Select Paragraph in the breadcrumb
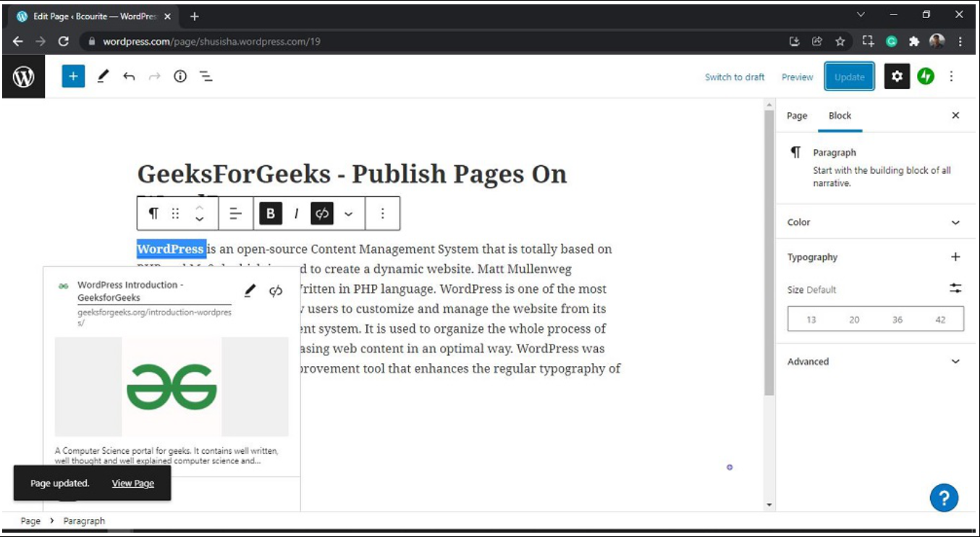The width and height of the screenshot is (980, 537). click(x=84, y=520)
